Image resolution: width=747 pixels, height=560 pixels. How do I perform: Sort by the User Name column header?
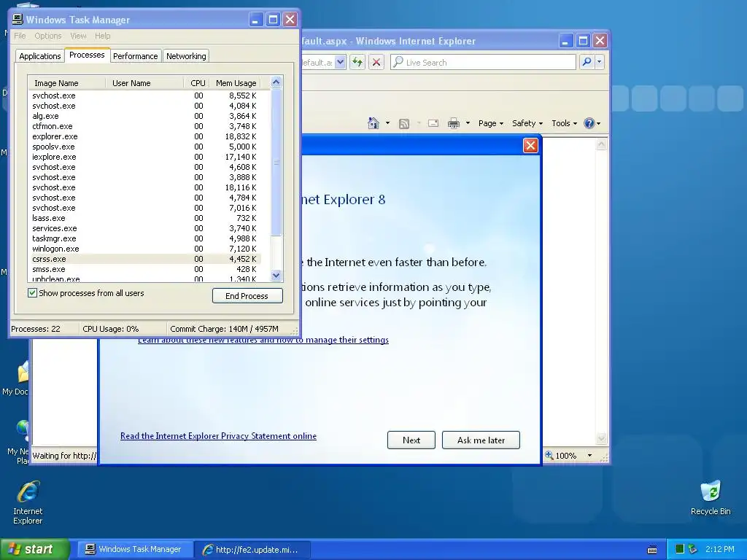[144, 83]
